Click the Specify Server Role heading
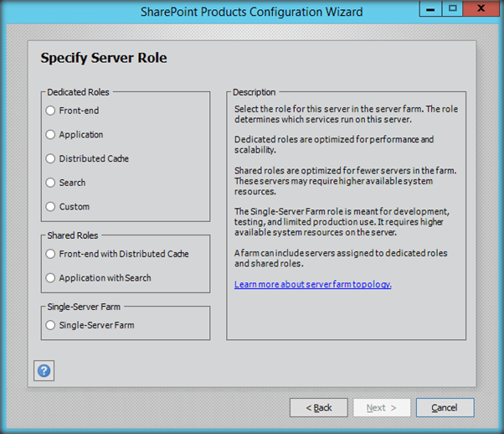Viewport: 504px width, 434px height. 104,59
